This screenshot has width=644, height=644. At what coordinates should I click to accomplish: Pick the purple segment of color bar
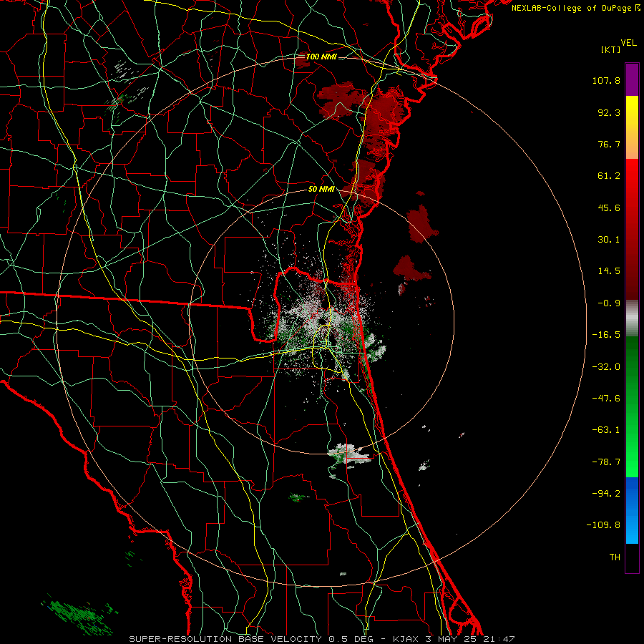coord(632,79)
